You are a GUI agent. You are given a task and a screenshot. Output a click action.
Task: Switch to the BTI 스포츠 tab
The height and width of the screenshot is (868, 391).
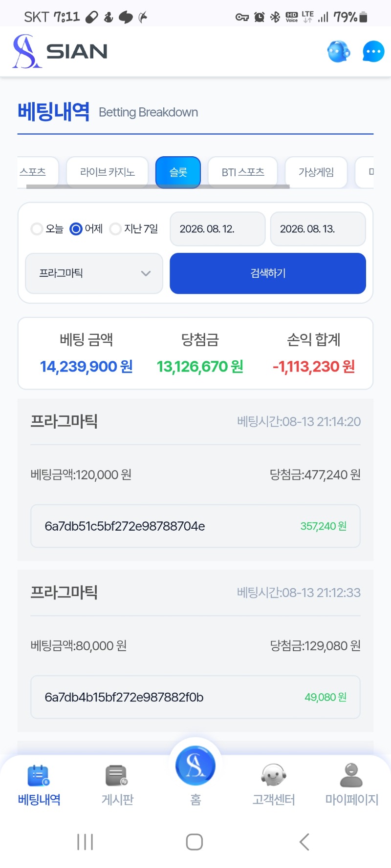243,172
